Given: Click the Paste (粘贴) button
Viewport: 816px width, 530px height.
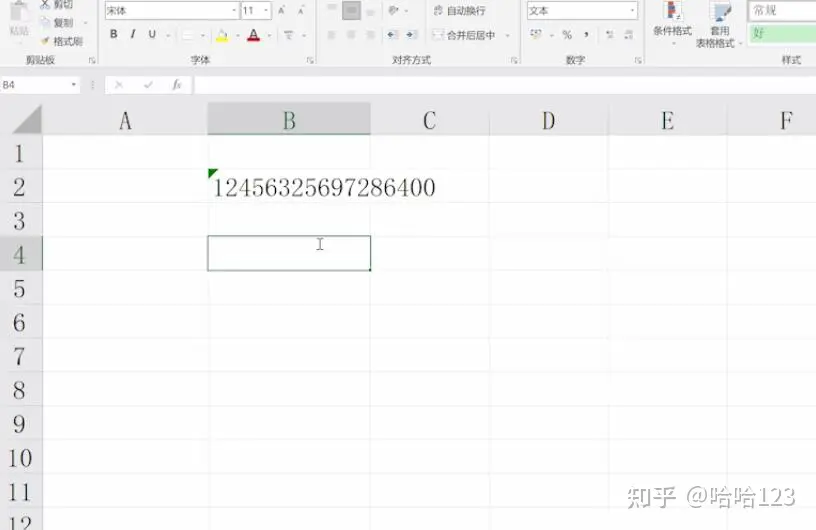Looking at the screenshot, I should (19, 21).
